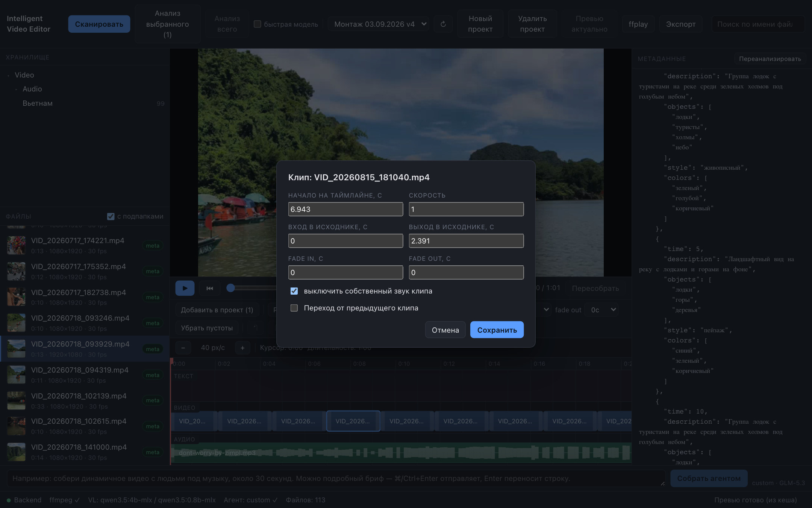Click the Собрать агентом button

[x=709, y=478]
